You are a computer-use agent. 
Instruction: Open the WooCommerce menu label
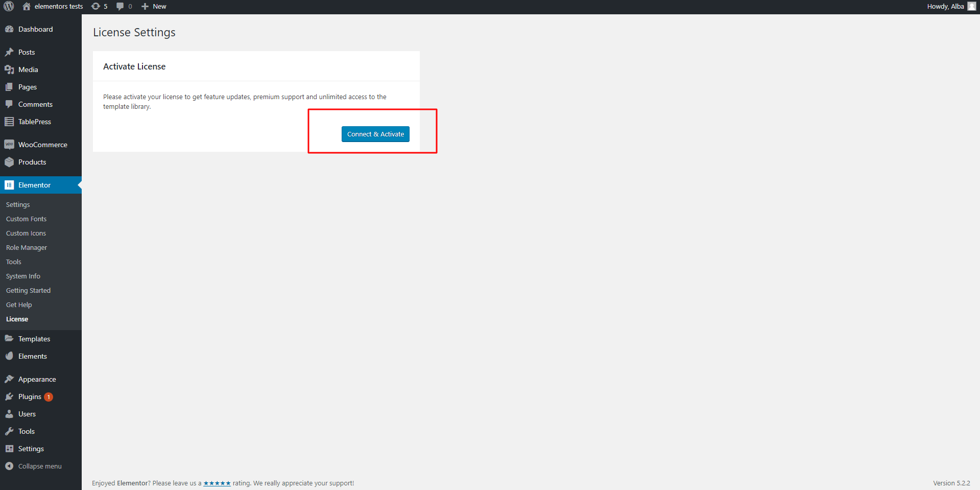point(43,145)
